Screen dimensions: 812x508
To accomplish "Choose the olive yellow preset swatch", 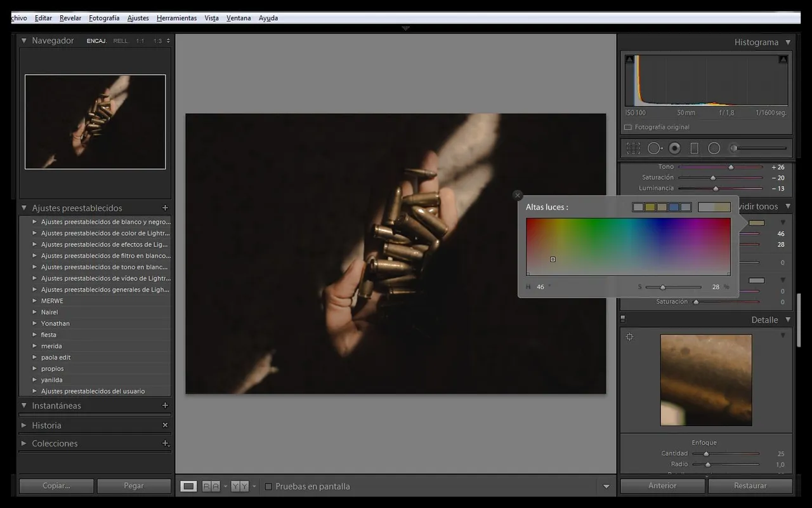I will point(650,207).
